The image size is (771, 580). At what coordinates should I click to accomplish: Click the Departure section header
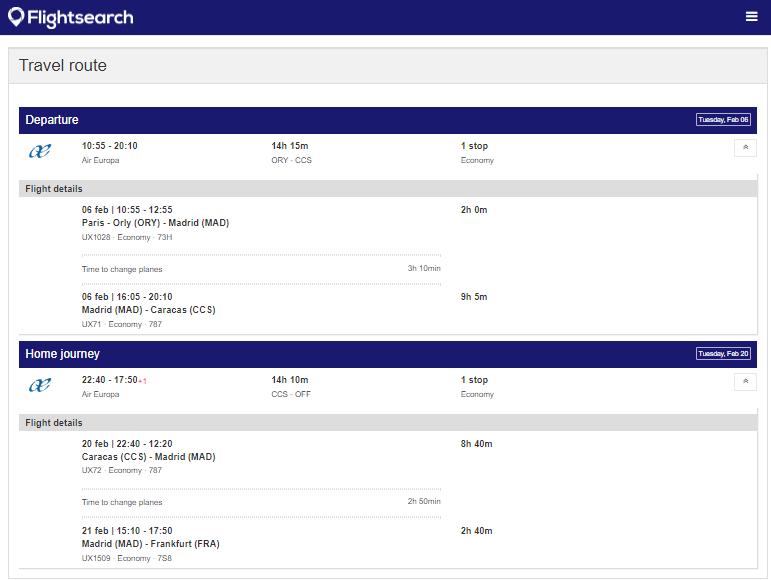(387, 120)
